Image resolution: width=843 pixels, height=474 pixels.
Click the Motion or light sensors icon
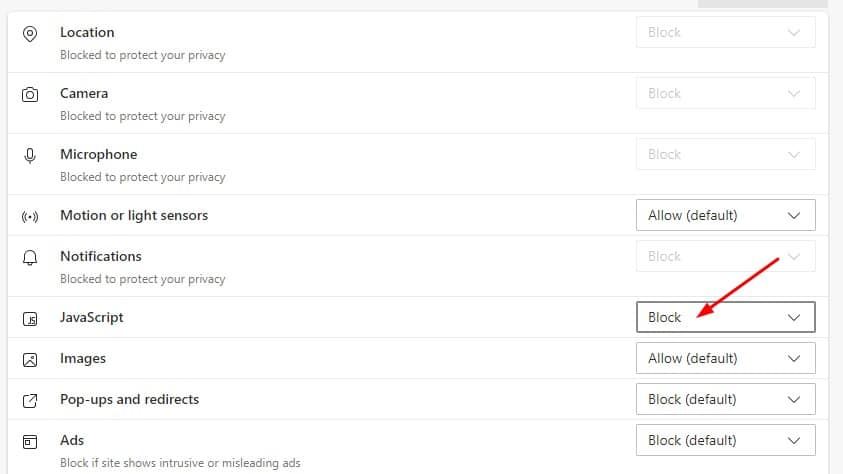click(30, 217)
